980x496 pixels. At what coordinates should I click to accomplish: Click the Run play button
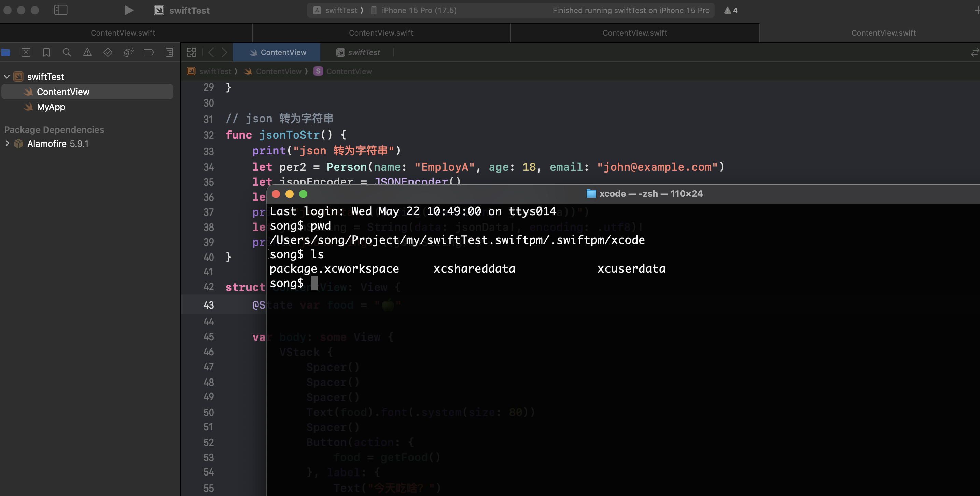(x=129, y=10)
